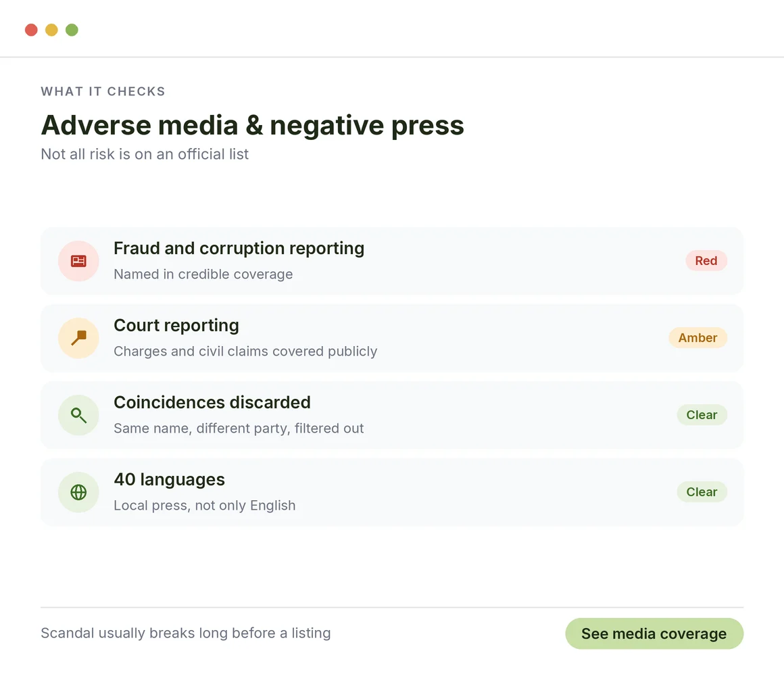This screenshot has height=676, width=784.
Task: Click 'Not all risk is on an official list'
Action: [x=145, y=154]
